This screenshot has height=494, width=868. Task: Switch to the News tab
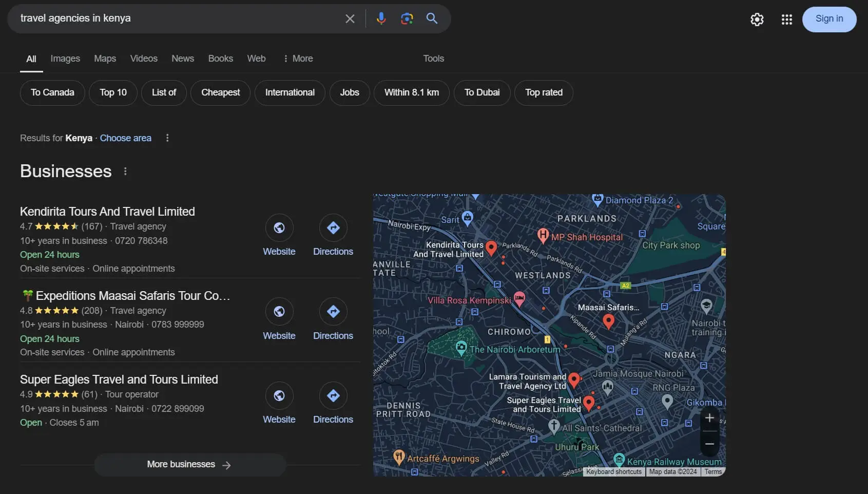point(183,59)
